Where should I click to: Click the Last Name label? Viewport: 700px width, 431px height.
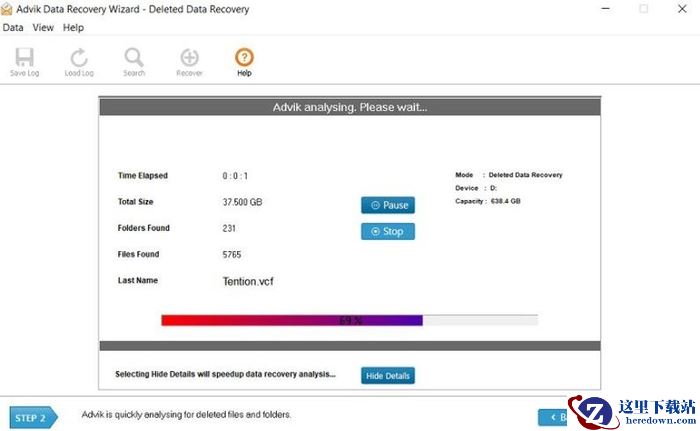138,280
